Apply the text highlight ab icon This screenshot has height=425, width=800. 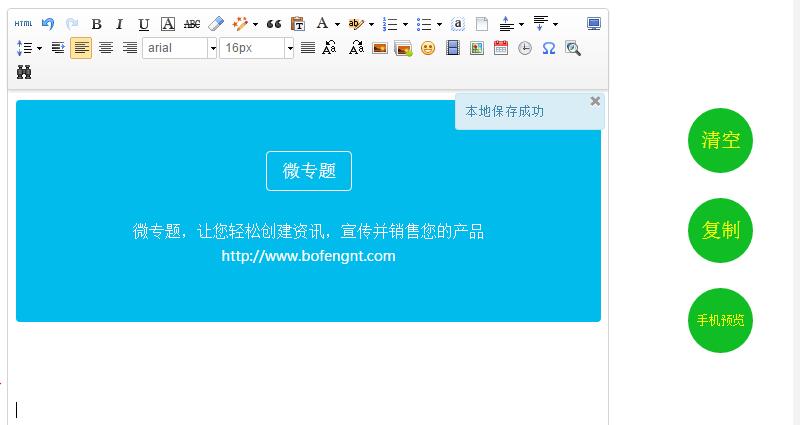pos(356,23)
